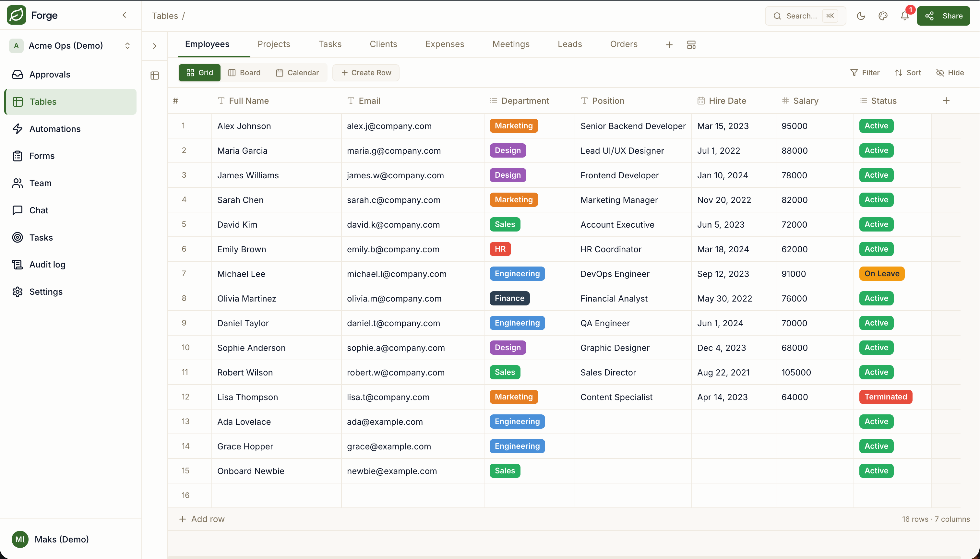Screen dimensions: 980x559
Task: Go to Forms in the sidebar
Action: tap(71, 156)
